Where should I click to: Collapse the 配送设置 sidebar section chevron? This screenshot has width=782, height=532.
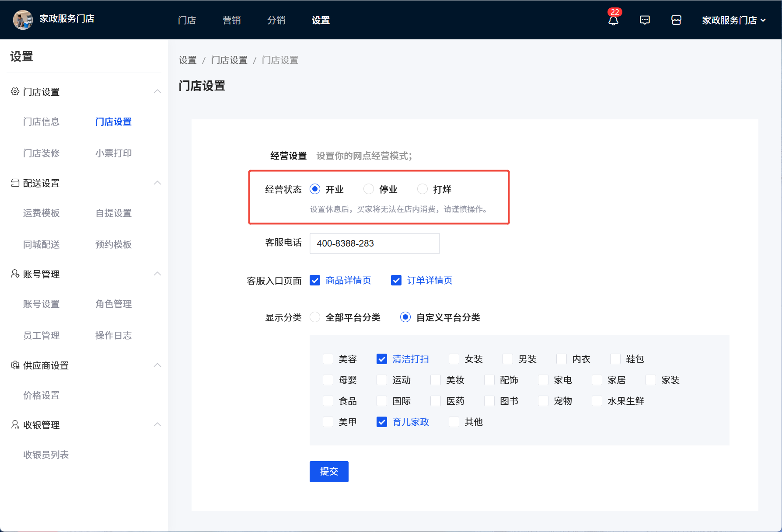click(157, 183)
